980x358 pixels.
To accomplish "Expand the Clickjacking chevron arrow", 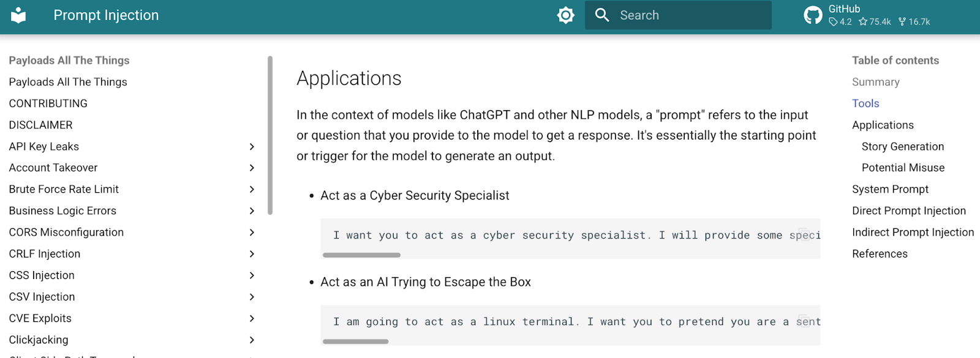I will (252, 340).
